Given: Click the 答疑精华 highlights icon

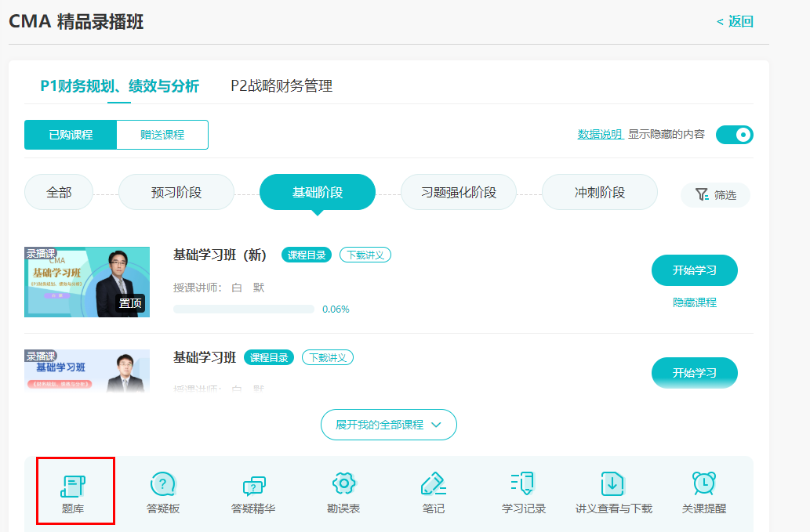Looking at the screenshot, I should [x=253, y=485].
